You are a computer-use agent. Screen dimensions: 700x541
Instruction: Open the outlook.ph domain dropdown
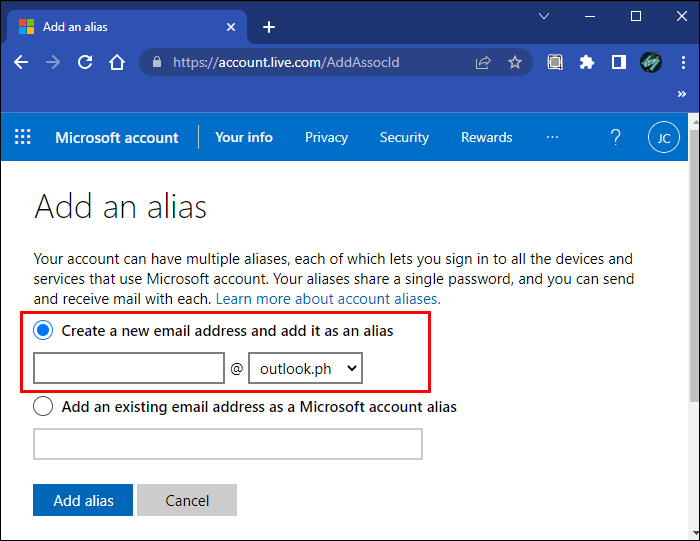coord(305,369)
